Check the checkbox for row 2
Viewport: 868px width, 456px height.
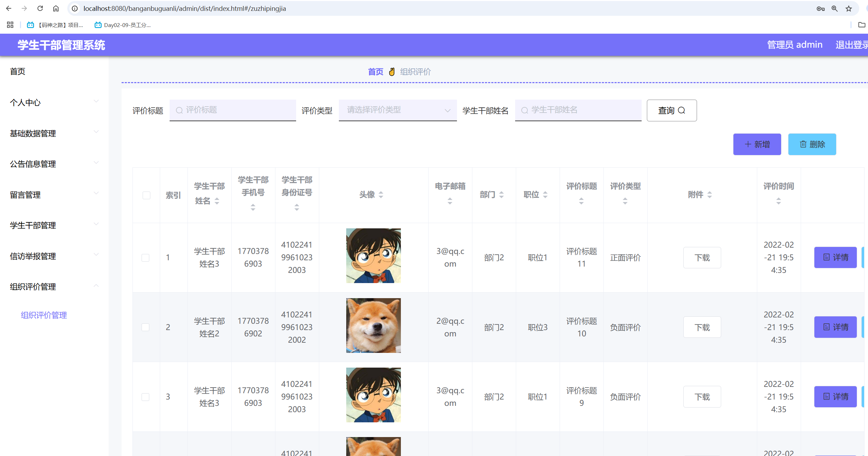[146, 327]
